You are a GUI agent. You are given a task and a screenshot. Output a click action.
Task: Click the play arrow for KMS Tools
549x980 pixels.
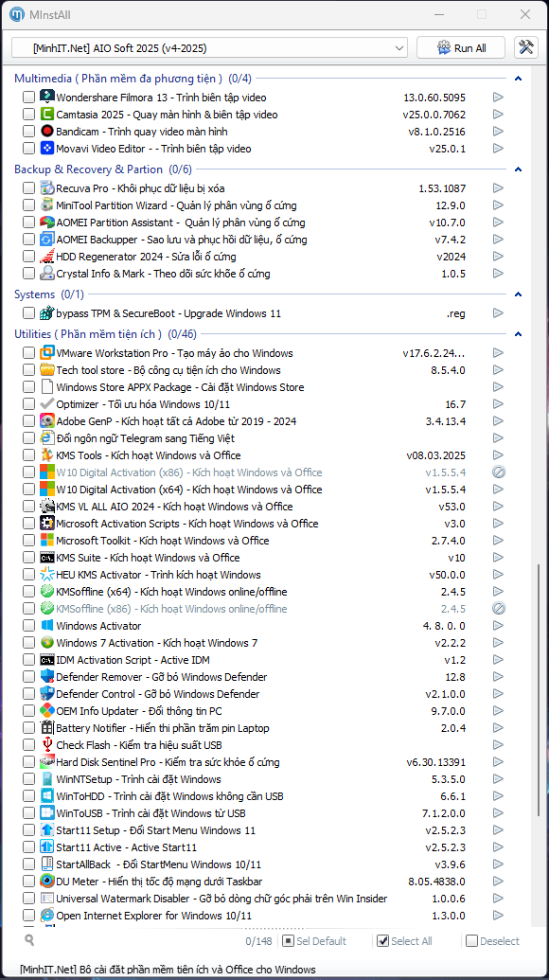click(x=498, y=455)
